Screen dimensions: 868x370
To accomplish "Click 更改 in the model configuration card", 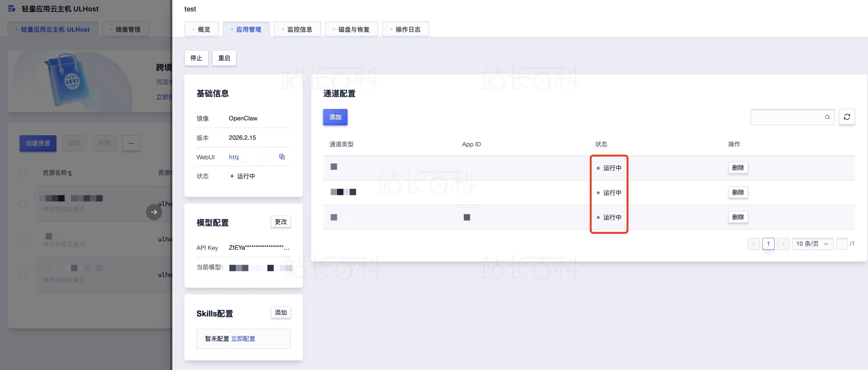I will click(x=281, y=222).
